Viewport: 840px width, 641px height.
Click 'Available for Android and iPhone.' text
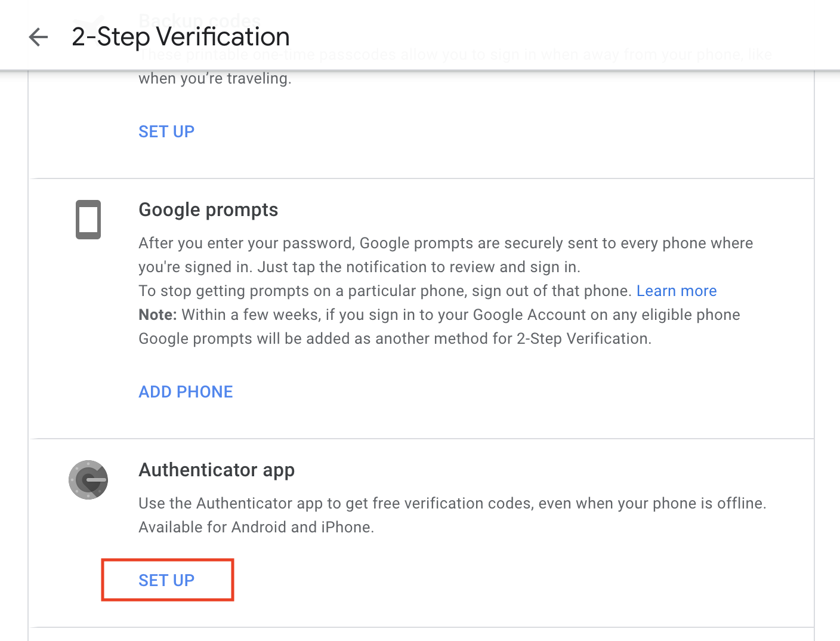257,527
